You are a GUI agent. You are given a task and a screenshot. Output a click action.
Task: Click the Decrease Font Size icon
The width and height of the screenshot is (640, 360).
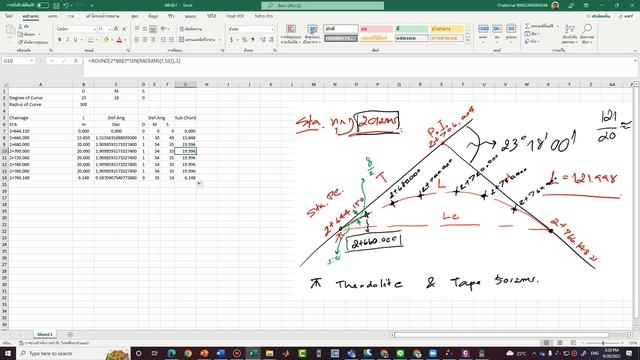coord(124,29)
